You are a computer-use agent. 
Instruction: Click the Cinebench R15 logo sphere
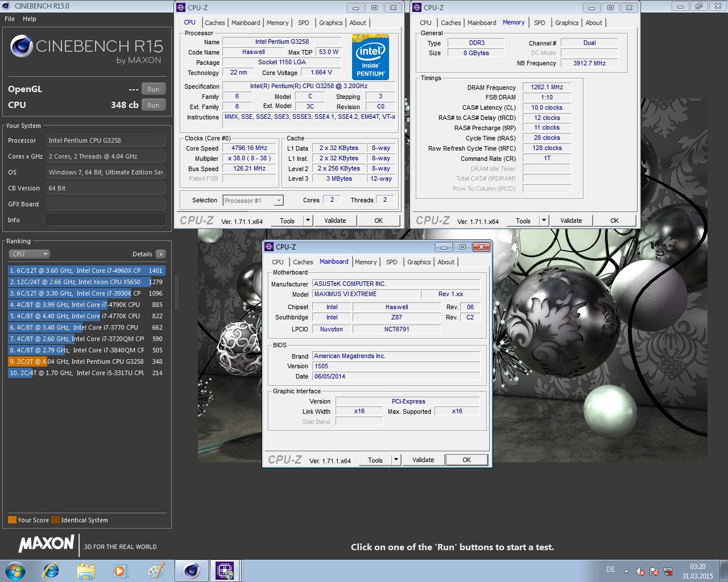pos(22,46)
